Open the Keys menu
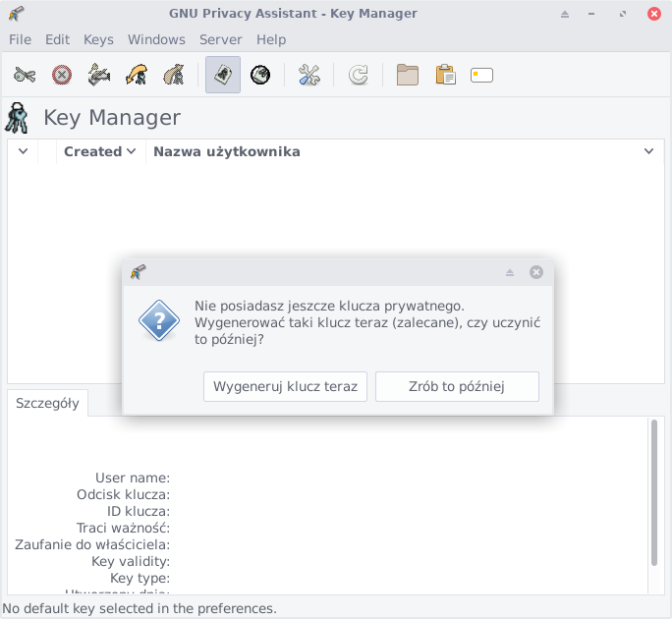Screen dimensions: 672x619 click(x=98, y=39)
